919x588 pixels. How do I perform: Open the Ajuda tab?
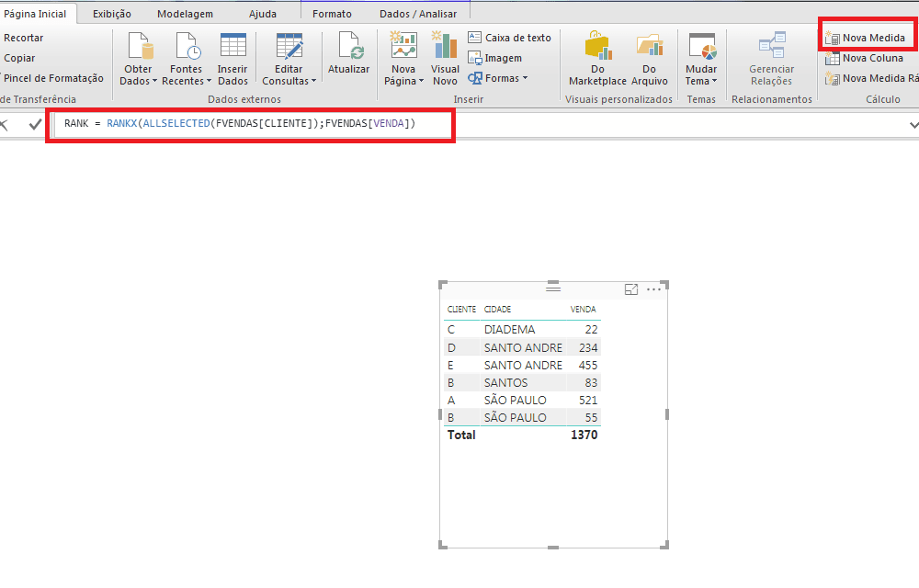pos(263,14)
